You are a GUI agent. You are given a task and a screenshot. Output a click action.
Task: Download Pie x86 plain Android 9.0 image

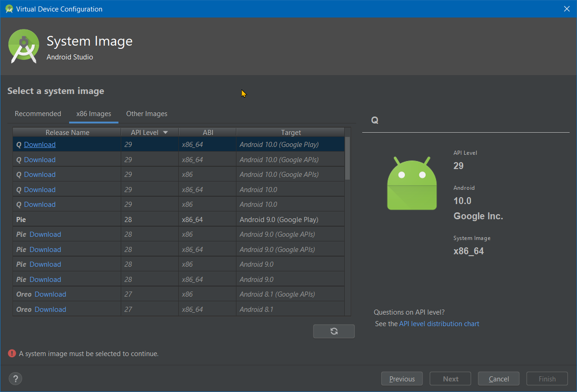click(45, 264)
